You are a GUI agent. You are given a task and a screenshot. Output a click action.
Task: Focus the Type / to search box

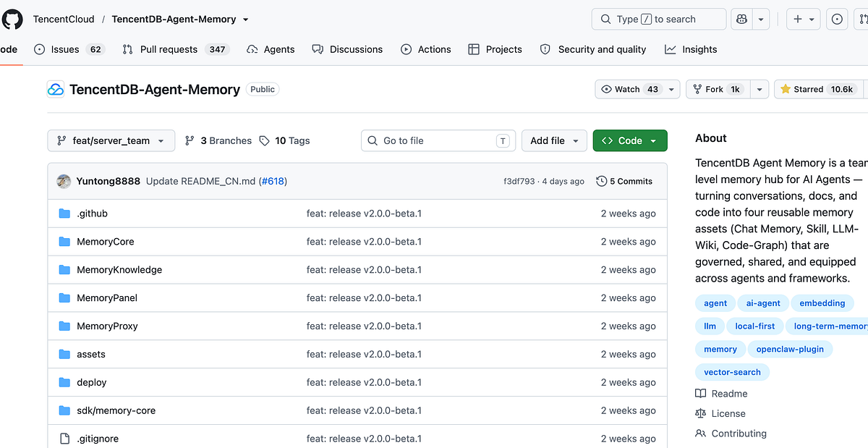[x=659, y=20]
